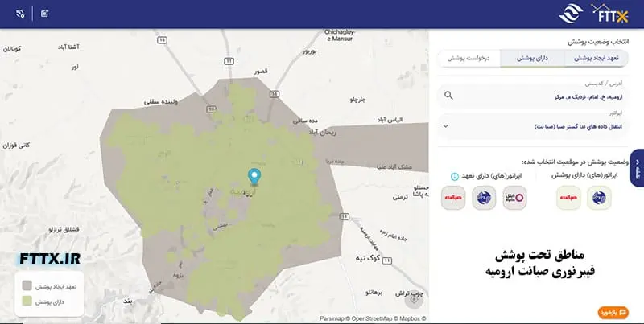The height and width of the screenshot is (324, 644).
Task: Click the وضعیت پوشش در موقعیت انتخاب شده heading
Action: pyautogui.click(x=575, y=162)
